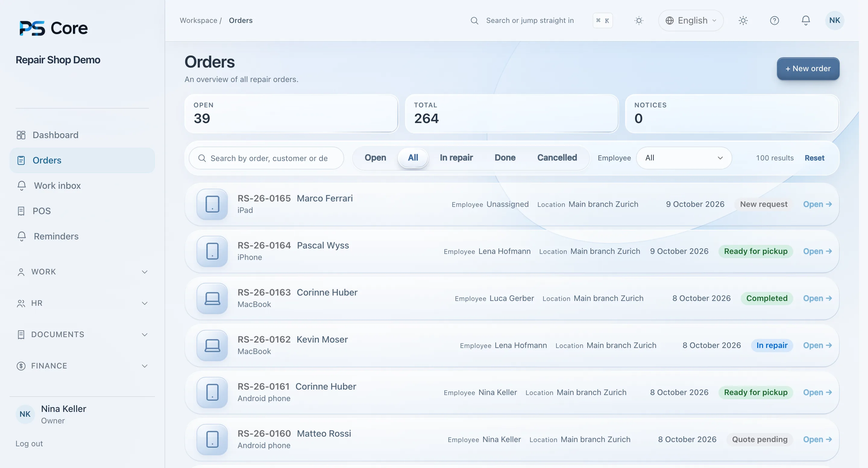Click the MacBook icon for RS-26-0162
The width and height of the screenshot is (868, 468).
pos(212,345)
